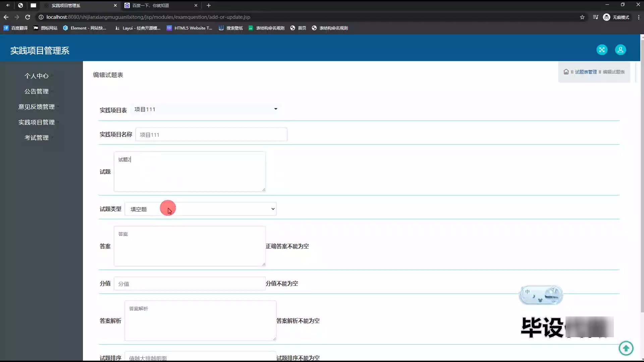Reload the page with refresh icon
This screenshot has height=362, width=644.
tap(28, 17)
